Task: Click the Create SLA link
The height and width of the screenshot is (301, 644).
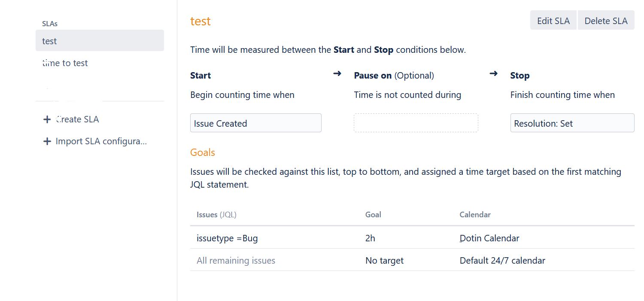Action: (77, 119)
